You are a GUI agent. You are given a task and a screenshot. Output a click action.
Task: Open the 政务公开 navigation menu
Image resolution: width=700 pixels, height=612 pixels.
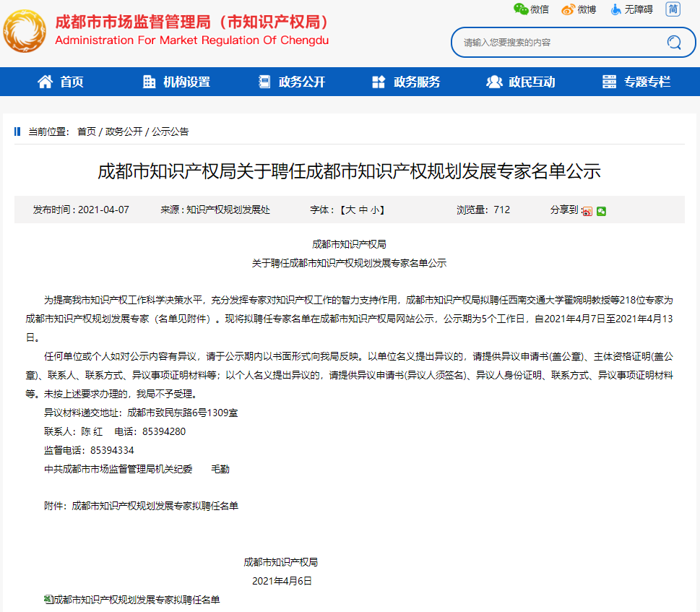pyautogui.click(x=292, y=82)
